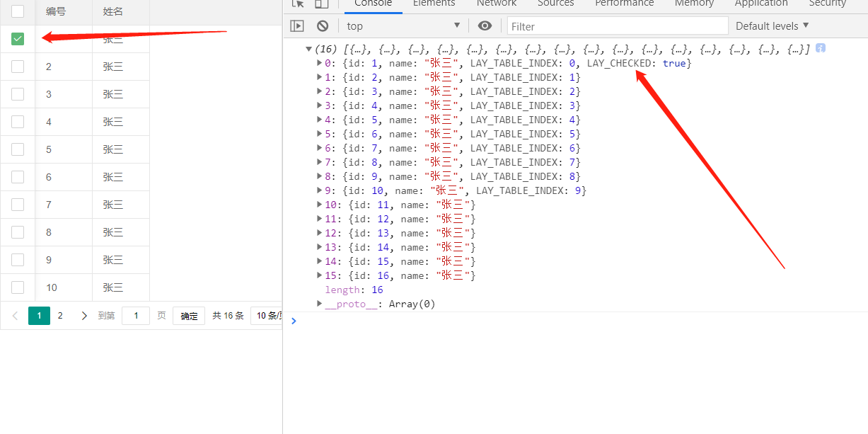Click the jump-to-page number input

point(136,316)
